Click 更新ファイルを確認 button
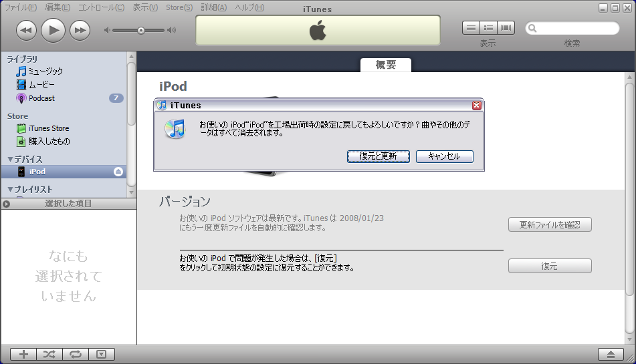Screen dimensions: 636x364 coord(550,224)
